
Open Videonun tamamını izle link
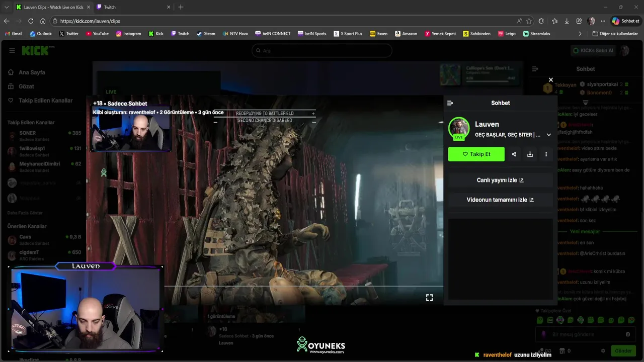pyautogui.click(x=500, y=200)
